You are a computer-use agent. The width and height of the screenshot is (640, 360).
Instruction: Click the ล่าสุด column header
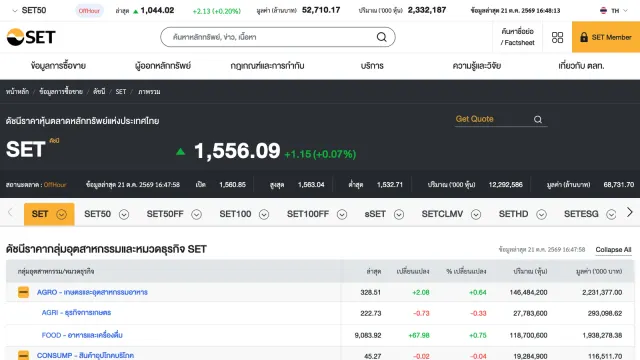click(374, 271)
